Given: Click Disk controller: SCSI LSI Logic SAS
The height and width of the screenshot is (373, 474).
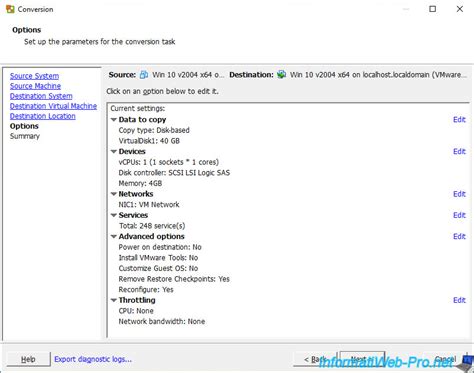Looking at the screenshot, I should click(x=174, y=173).
